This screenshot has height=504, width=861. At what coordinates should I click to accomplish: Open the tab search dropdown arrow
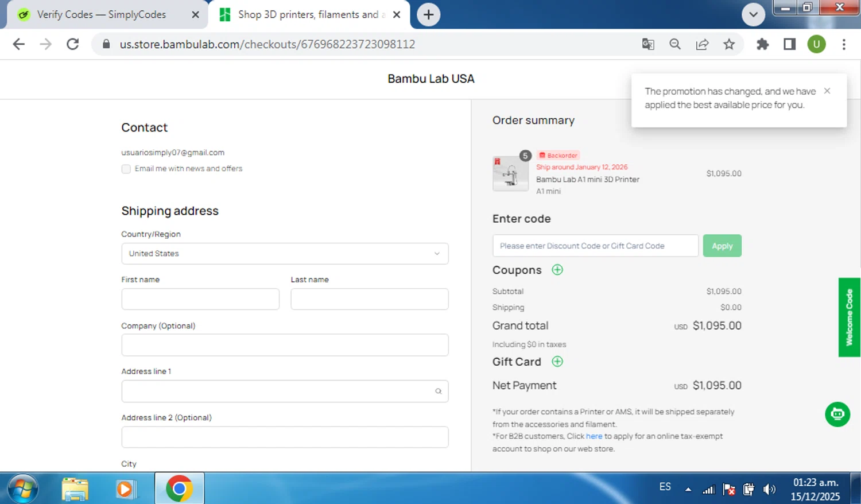[753, 14]
